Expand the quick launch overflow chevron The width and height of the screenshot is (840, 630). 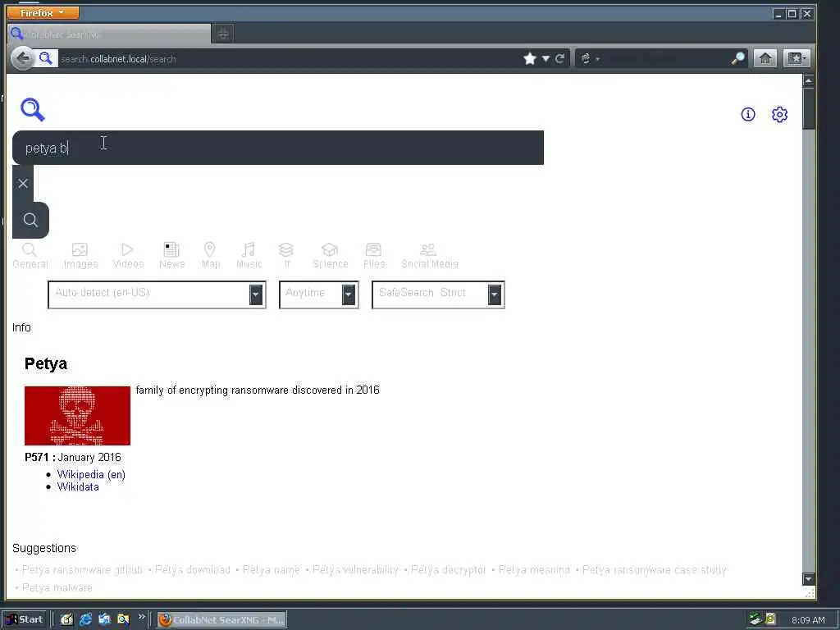coord(141,617)
